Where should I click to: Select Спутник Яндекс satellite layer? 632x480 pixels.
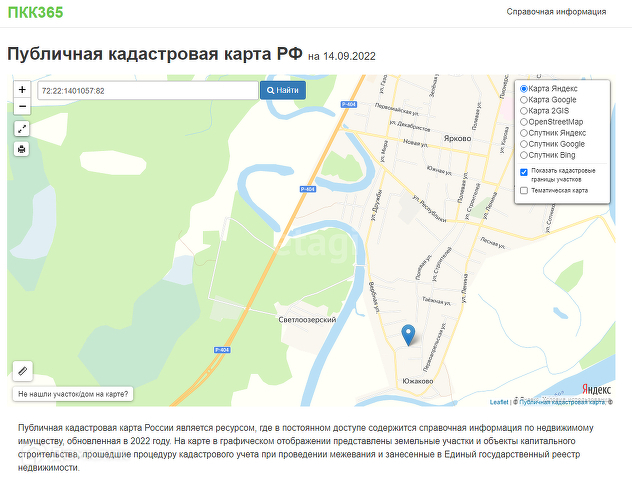(524, 133)
